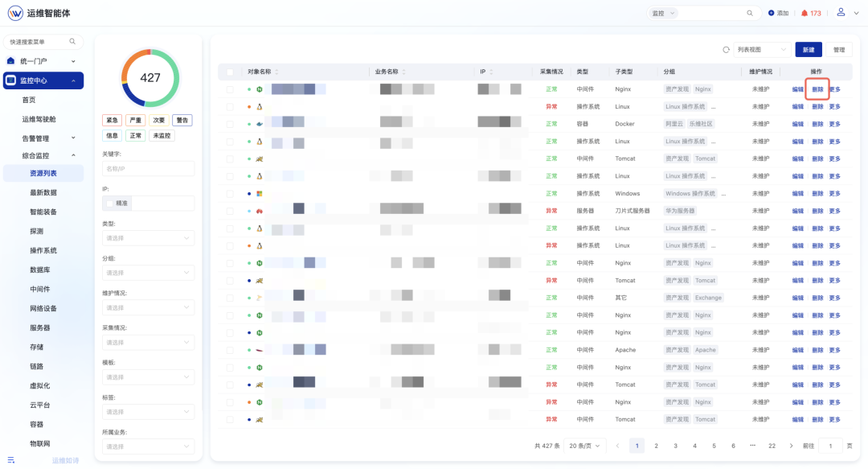The height and width of the screenshot is (469, 868).
Task: Refresh the resource list with the reload icon
Action: tap(726, 50)
